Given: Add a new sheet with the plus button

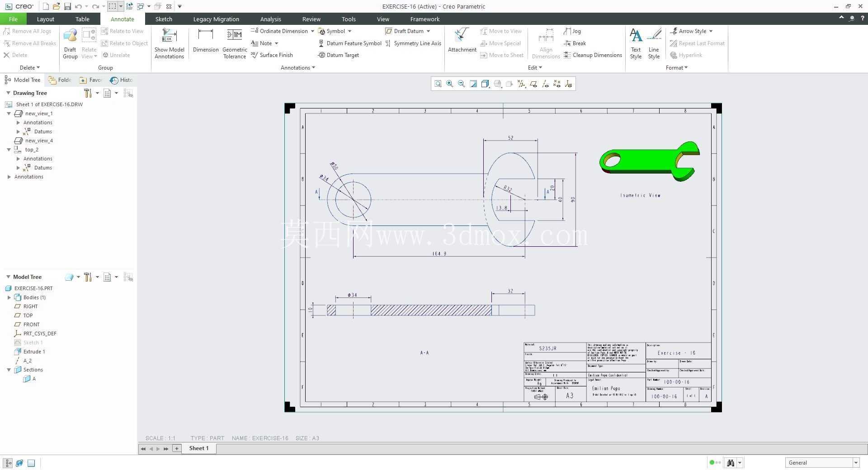Looking at the screenshot, I should 177,448.
